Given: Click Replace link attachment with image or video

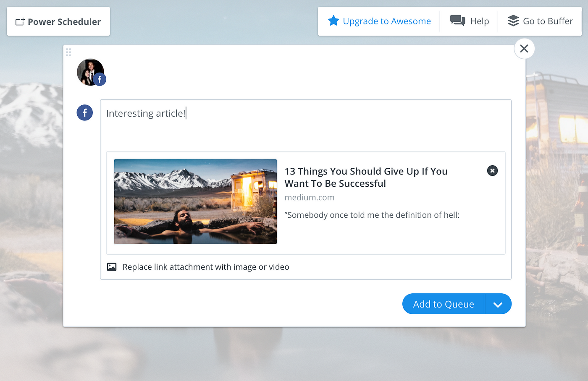Looking at the screenshot, I should (206, 267).
